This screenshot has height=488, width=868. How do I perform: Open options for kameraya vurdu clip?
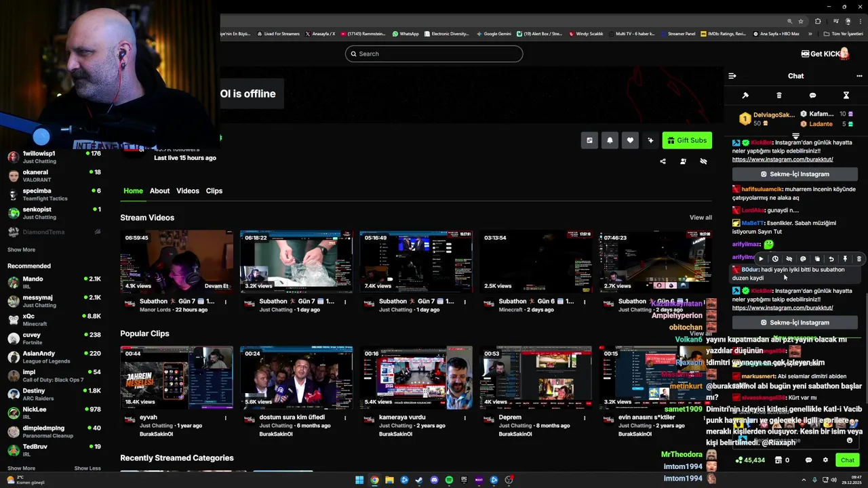(x=465, y=418)
